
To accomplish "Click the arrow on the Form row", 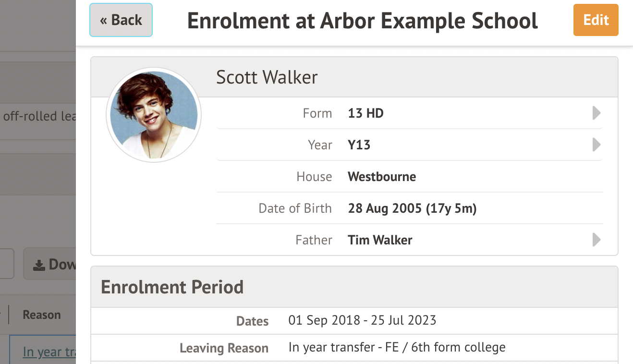I will 596,113.
